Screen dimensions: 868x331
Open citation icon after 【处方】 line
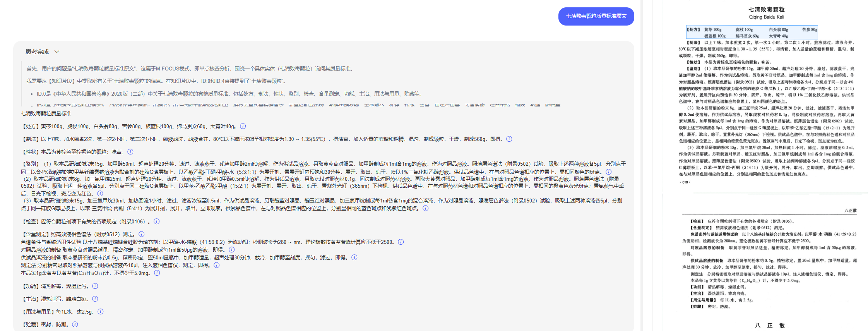[x=243, y=126]
